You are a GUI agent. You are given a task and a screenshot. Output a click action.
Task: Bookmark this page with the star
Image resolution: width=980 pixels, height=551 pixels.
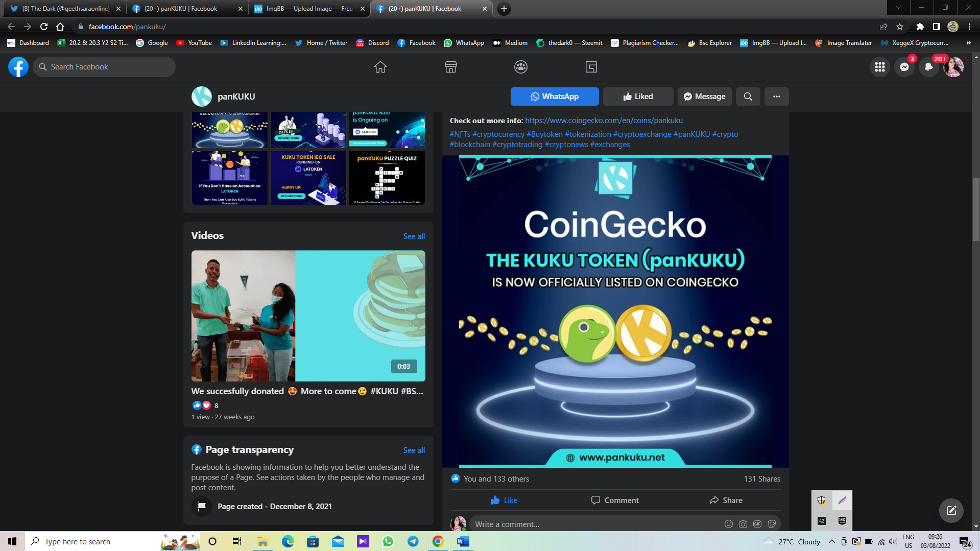(x=900, y=27)
